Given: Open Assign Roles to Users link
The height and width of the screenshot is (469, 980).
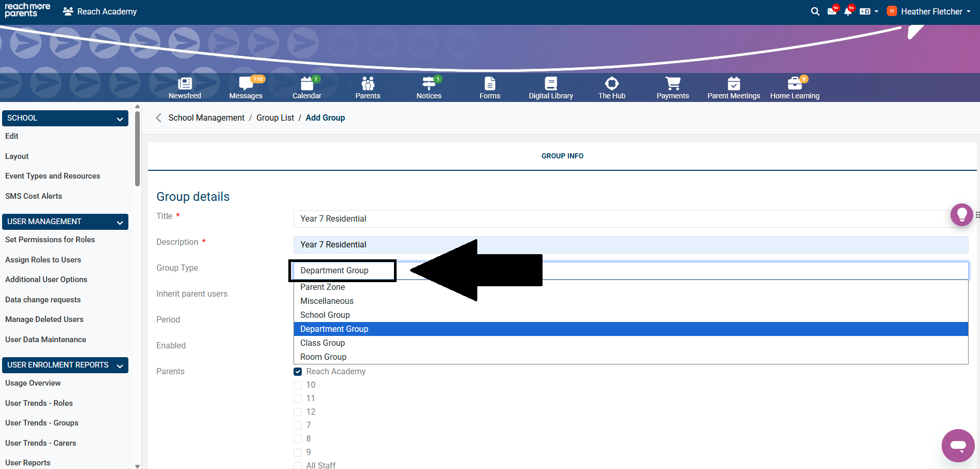Looking at the screenshot, I should [43, 260].
